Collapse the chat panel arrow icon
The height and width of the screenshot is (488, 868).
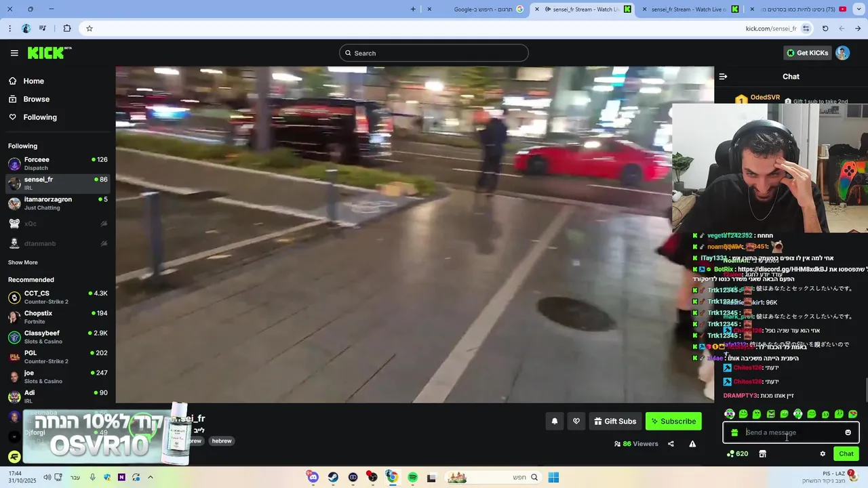click(723, 77)
